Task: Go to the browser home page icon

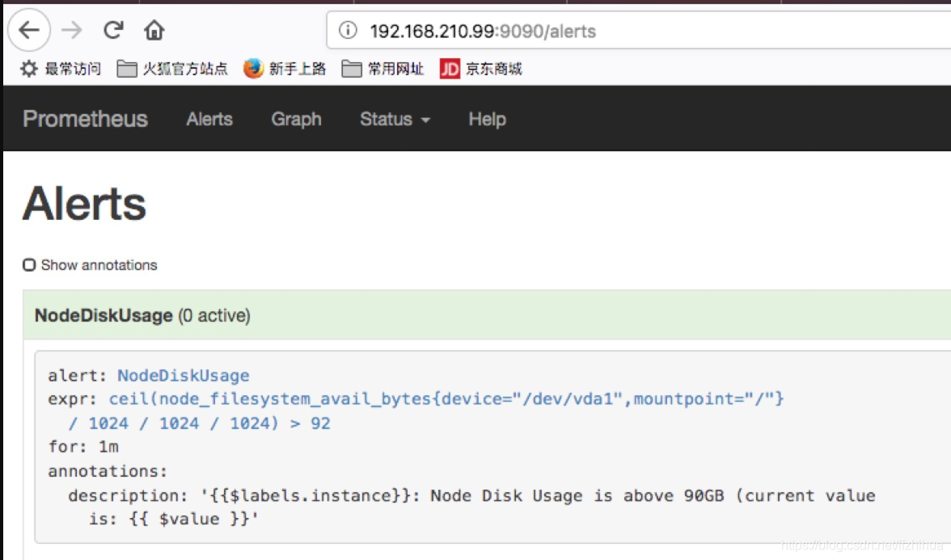Action: (x=154, y=30)
